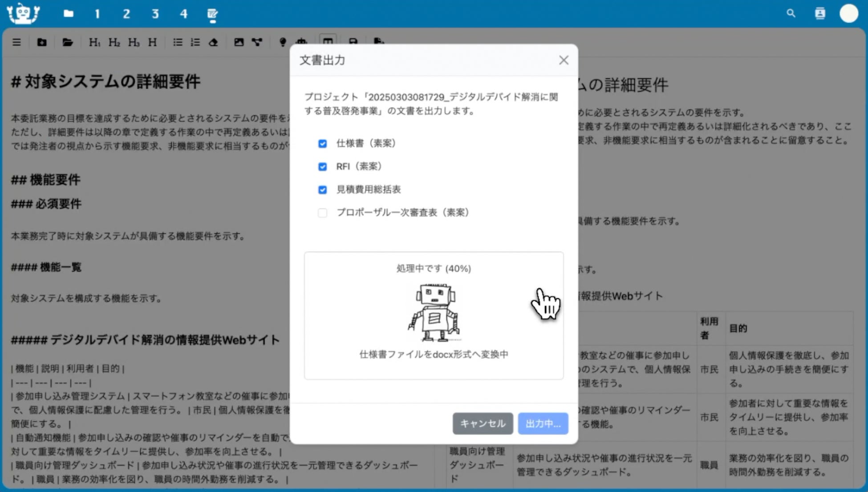Screen dimensions: 868x492
Task: Click the lightbulb idea icon
Action: tap(282, 42)
